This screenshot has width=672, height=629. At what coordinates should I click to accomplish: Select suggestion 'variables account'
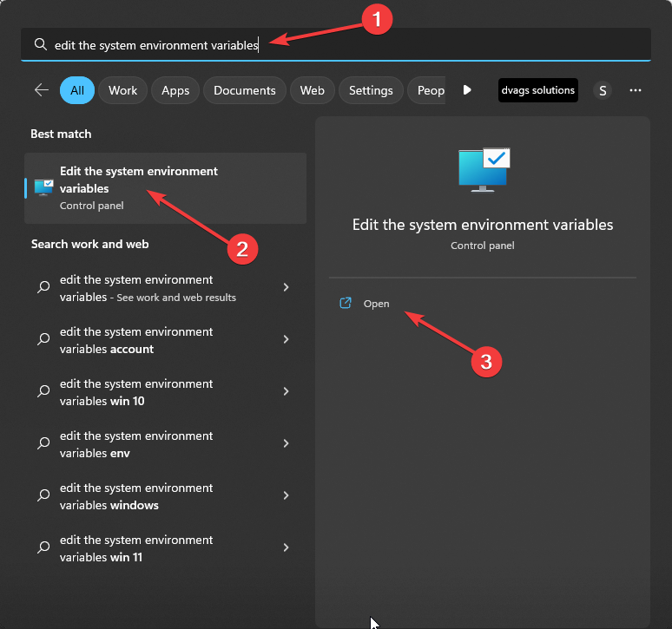[166, 340]
